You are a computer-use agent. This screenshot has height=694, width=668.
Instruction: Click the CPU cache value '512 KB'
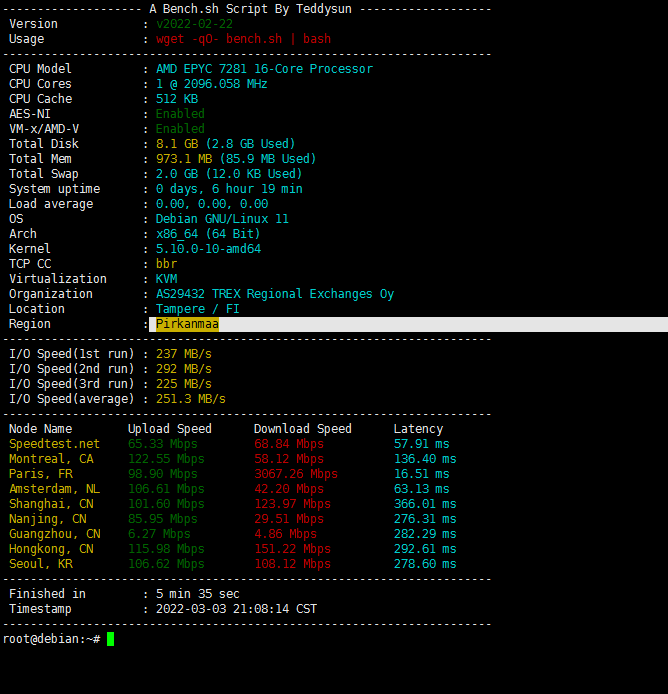coord(177,99)
